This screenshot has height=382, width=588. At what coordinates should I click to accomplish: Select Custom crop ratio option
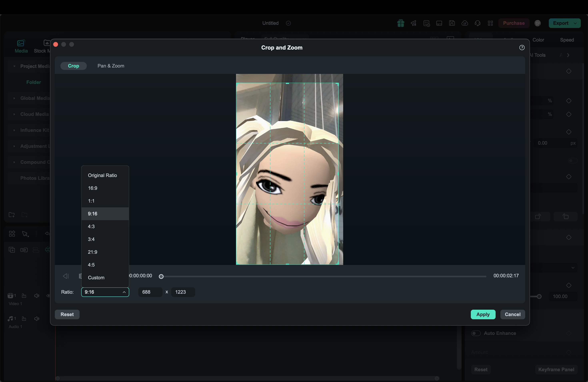click(x=96, y=278)
